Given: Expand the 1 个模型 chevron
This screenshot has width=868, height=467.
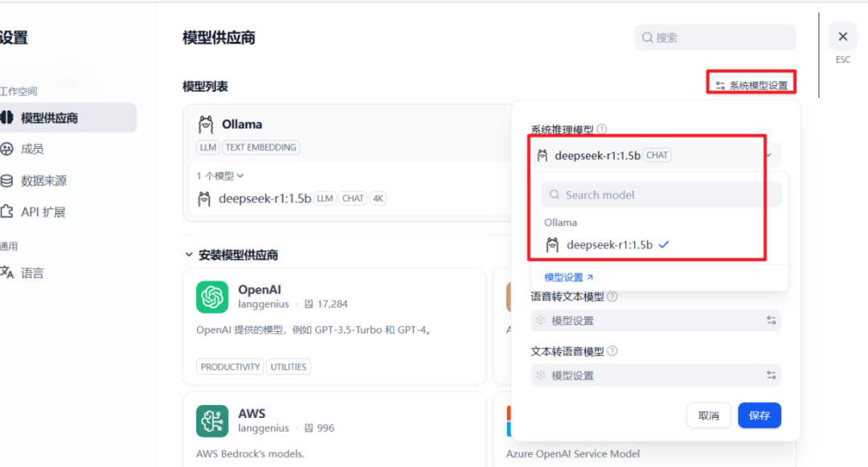Looking at the screenshot, I should tap(240, 176).
